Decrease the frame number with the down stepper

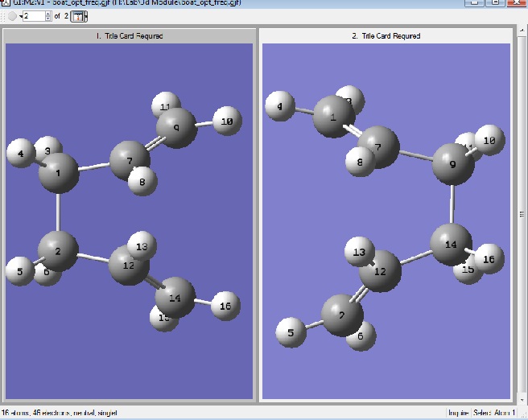(48, 19)
